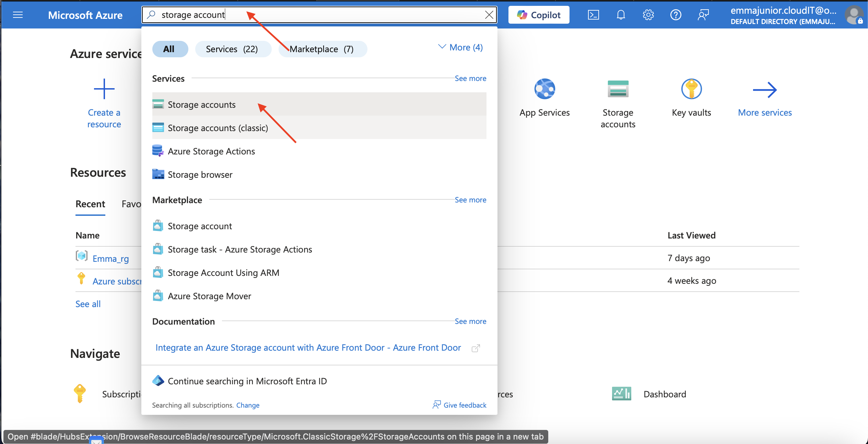This screenshot has height=444, width=868.
Task: Open Storage accounts tile on home page
Action: pos(618,104)
